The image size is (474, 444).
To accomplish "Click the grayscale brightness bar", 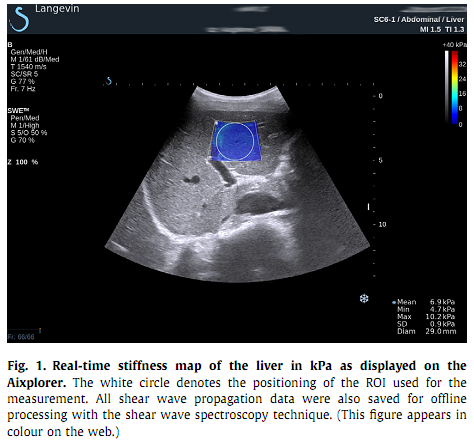I will tap(447, 87).
